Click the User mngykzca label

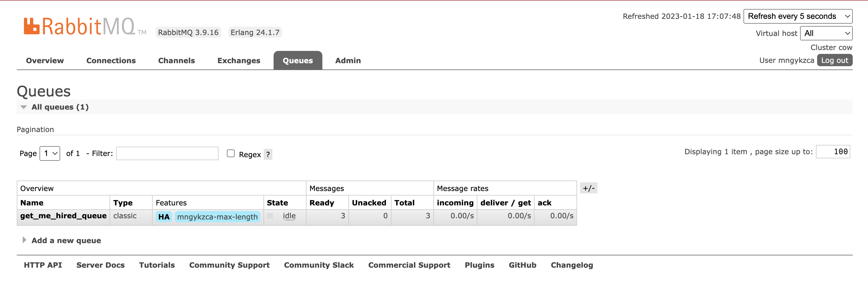click(x=787, y=61)
